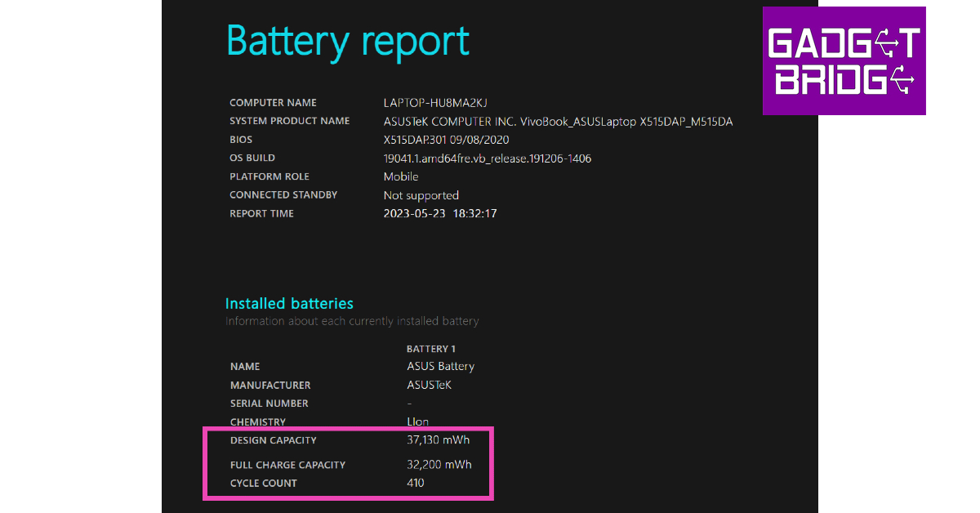980x513 pixels.
Task: Select the chemistry value LIon
Action: pos(417,422)
